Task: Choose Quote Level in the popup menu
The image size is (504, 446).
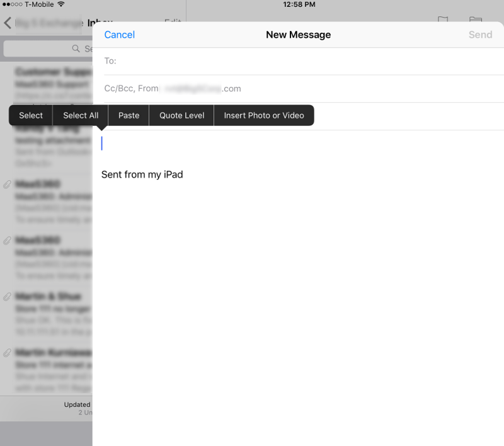Action: 182,115
